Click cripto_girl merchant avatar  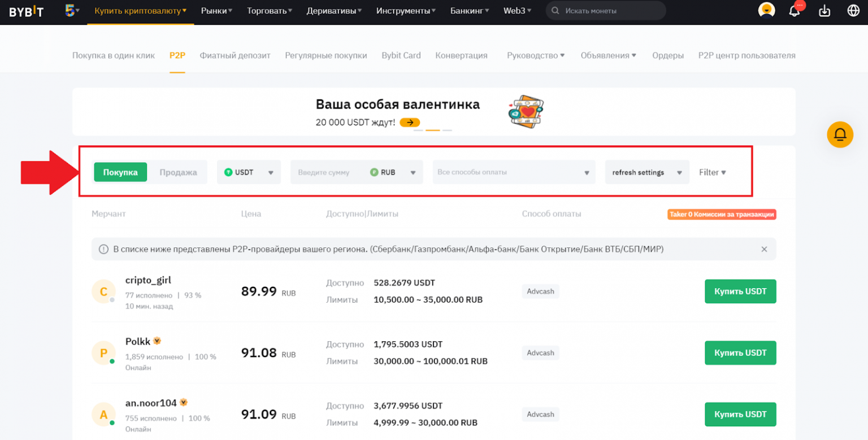(x=103, y=292)
